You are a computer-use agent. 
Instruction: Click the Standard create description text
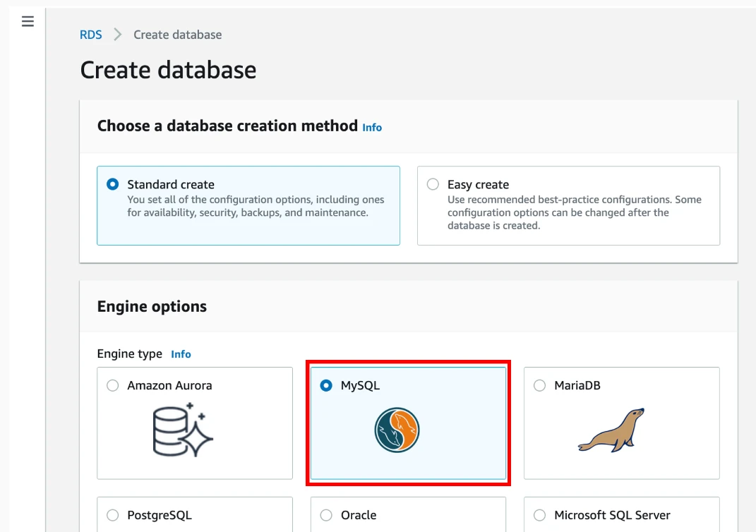pyautogui.click(x=256, y=206)
